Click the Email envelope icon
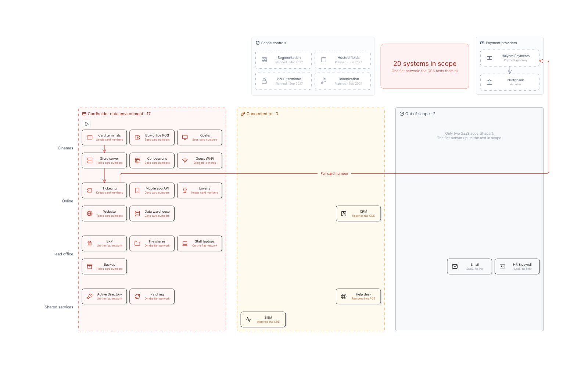The width and height of the screenshot is (588, 368). coord(455,266)
